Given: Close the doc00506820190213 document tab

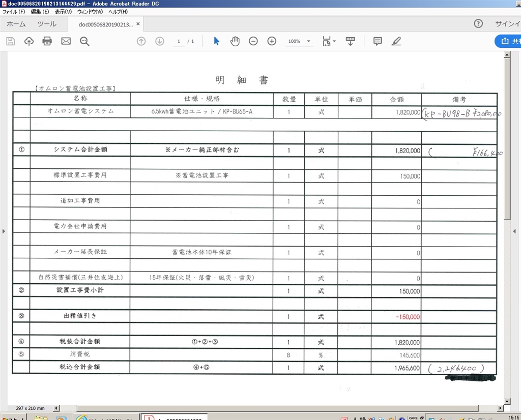Looking at the screenshot, I should point(138,24).
